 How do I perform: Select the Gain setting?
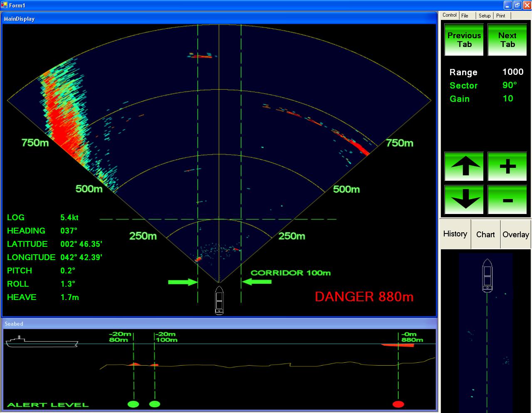click(x=460, y=99)
